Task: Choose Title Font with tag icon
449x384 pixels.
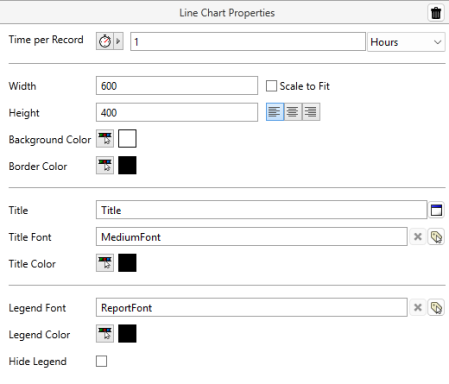Action: (436, 237)
